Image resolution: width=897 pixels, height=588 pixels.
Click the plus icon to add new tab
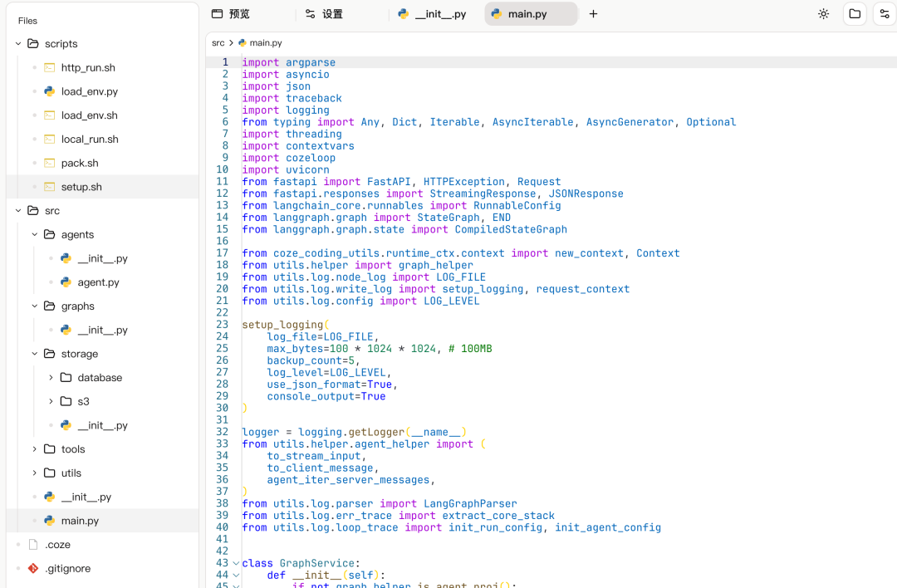coord(593,14)
